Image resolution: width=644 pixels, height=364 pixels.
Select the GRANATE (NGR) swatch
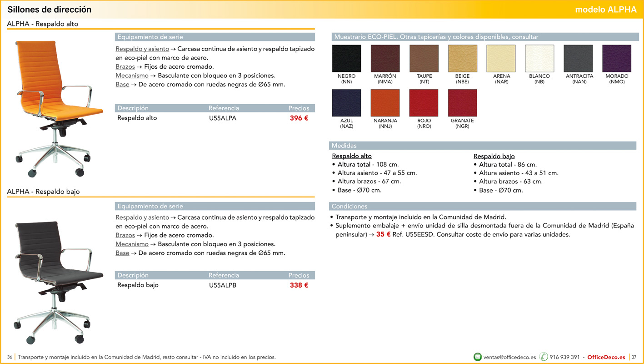coord(463,103)
